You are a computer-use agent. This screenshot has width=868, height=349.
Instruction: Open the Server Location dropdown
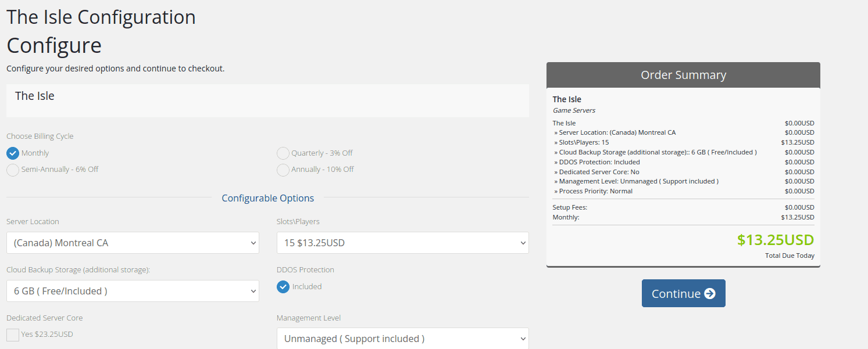click(x=133, y=243)
